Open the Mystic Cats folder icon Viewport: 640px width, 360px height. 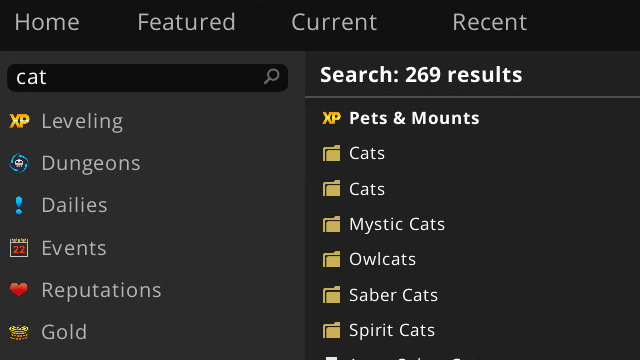pyautogui.click(x=331, y=224)
